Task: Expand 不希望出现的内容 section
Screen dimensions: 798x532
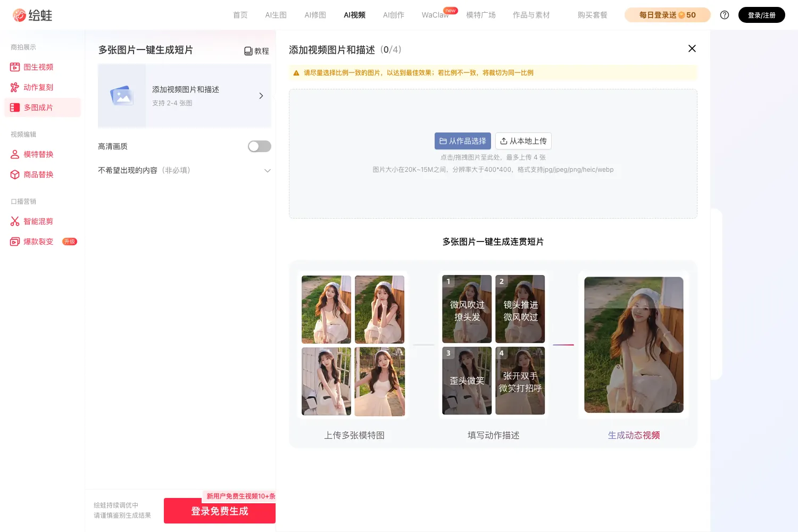Action: tap(268, 171)
